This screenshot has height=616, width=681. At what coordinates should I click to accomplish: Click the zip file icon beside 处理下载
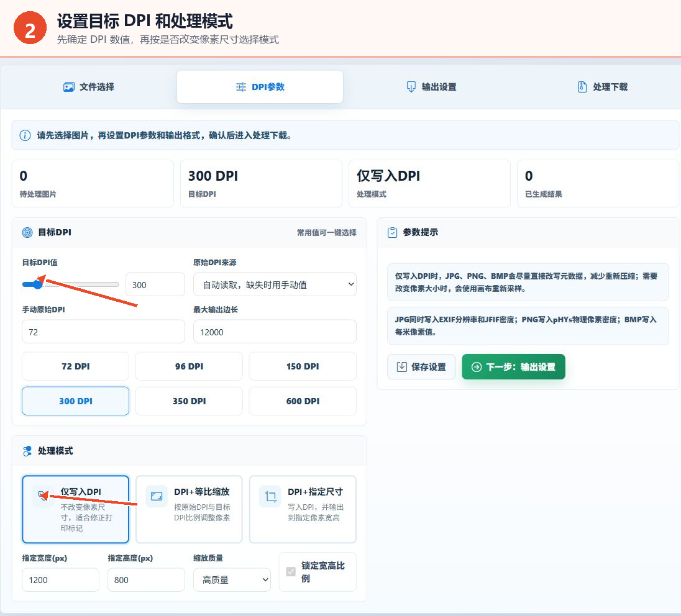point(582,87)
